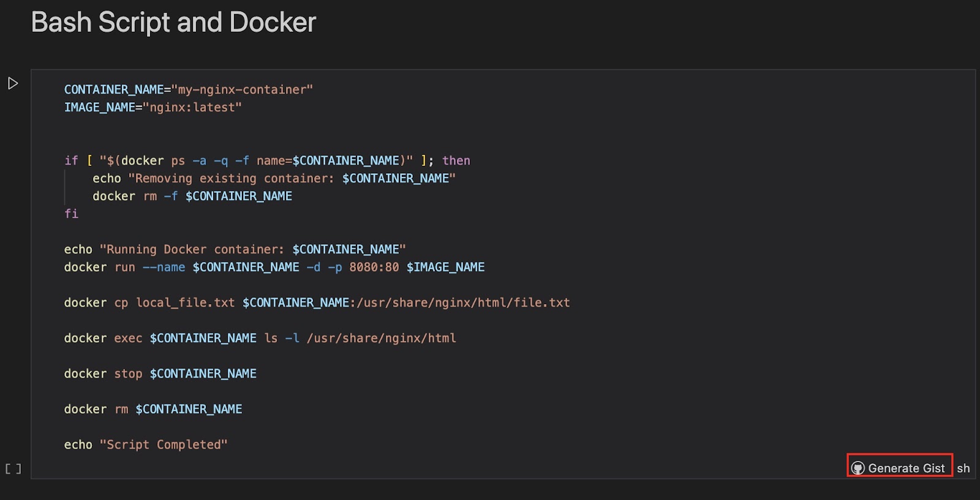This screenshot has height=500, width=980.
Task: Click the Removing existing container echo text
Action: coord(233,179)
